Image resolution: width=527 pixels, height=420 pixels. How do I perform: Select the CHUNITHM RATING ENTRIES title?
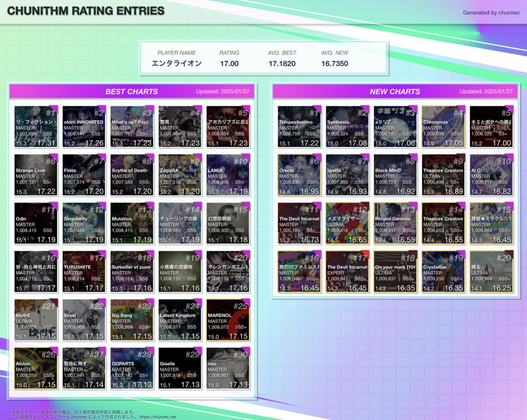(86, 11)
